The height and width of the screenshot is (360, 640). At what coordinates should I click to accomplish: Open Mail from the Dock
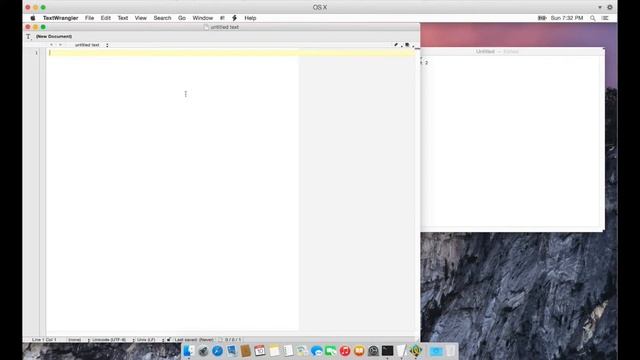click(x=232, y=351)
